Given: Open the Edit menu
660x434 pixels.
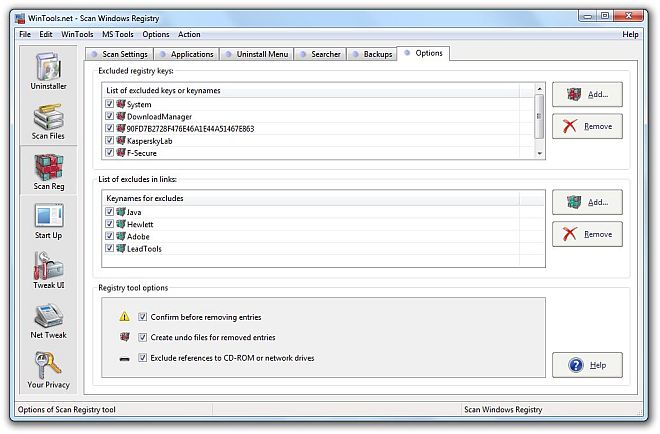Looking at the screenshot, I should point(45,35).
